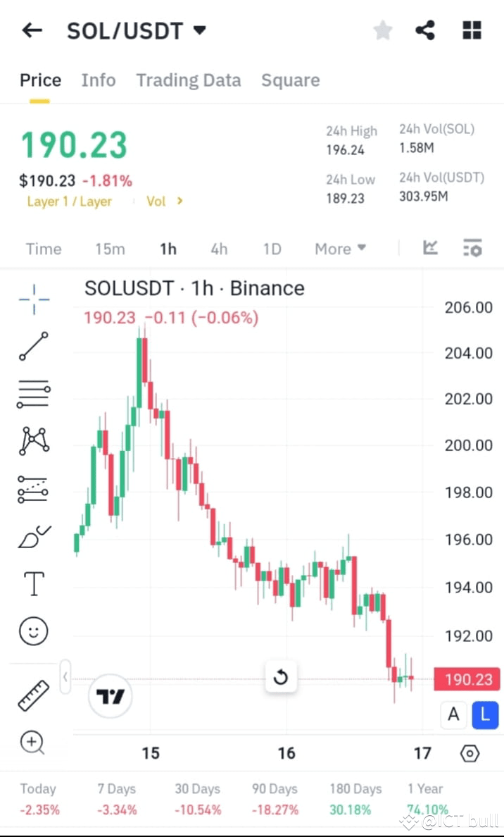The image size is (504, 837).
Task: Expand the SOL/USDT pair dropdown
Action: point(199,30)
